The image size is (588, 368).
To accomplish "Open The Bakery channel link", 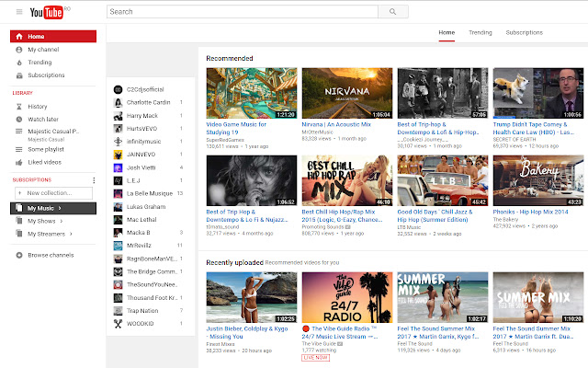I will click(505, 219).
